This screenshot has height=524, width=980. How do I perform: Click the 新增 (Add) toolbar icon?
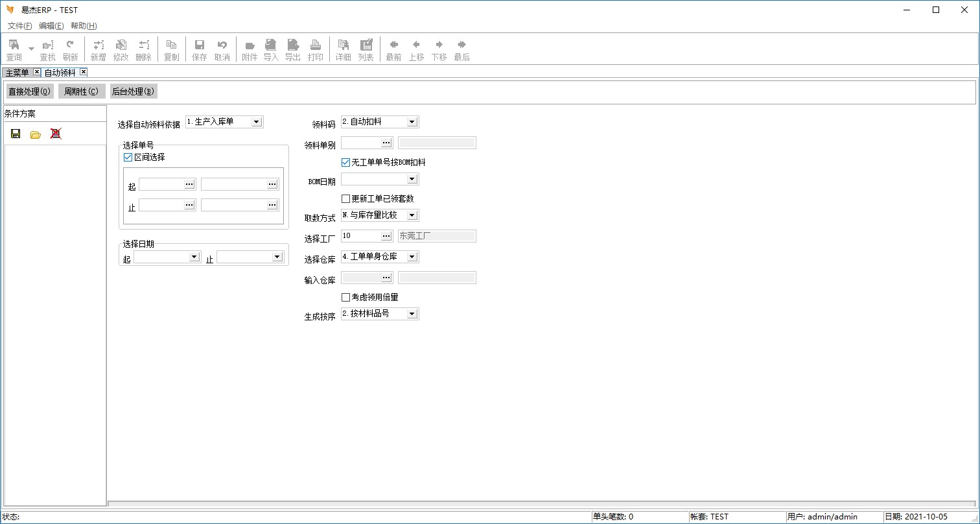[x=98, y=49]
